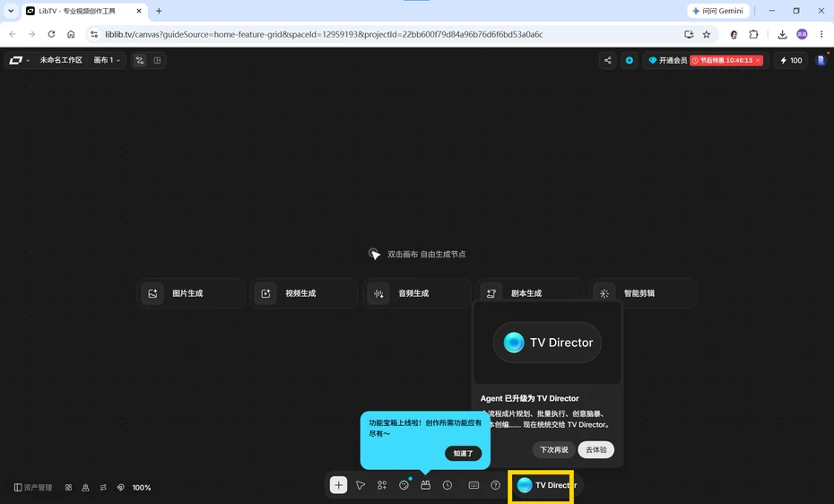This screenshot has width=834, height=504.
Task: Open the user profile avatar
Action: (x=821, y=60)
